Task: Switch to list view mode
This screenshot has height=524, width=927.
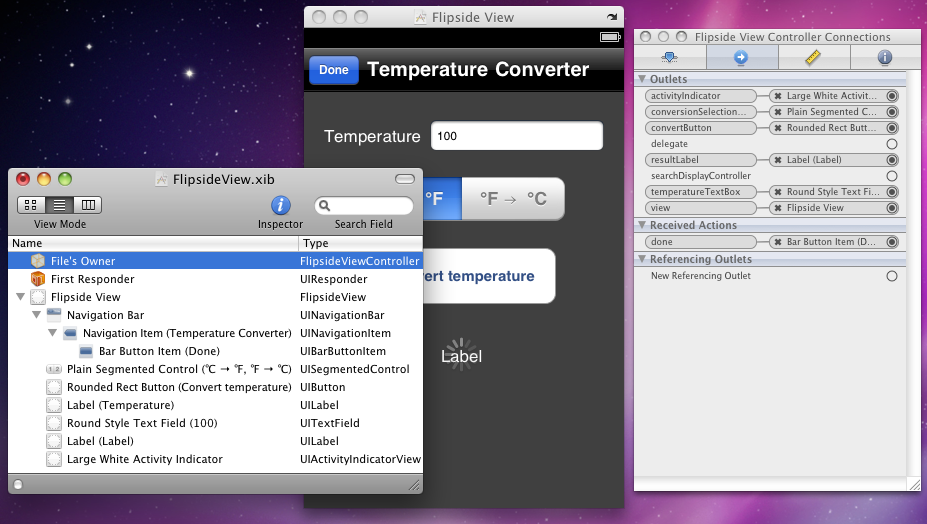Action: coord(59,205)
